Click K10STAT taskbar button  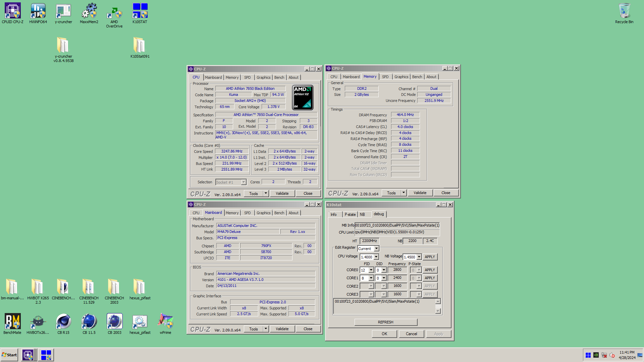[46, 355]
